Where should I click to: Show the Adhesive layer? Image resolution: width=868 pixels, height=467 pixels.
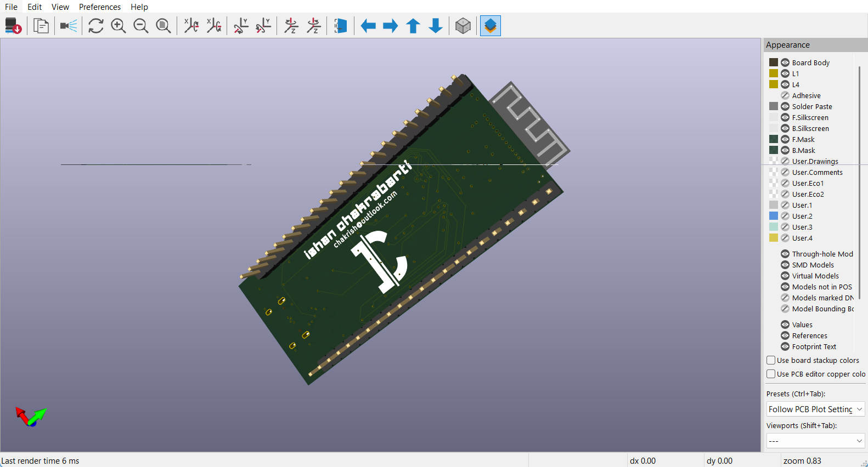[785, 95]
